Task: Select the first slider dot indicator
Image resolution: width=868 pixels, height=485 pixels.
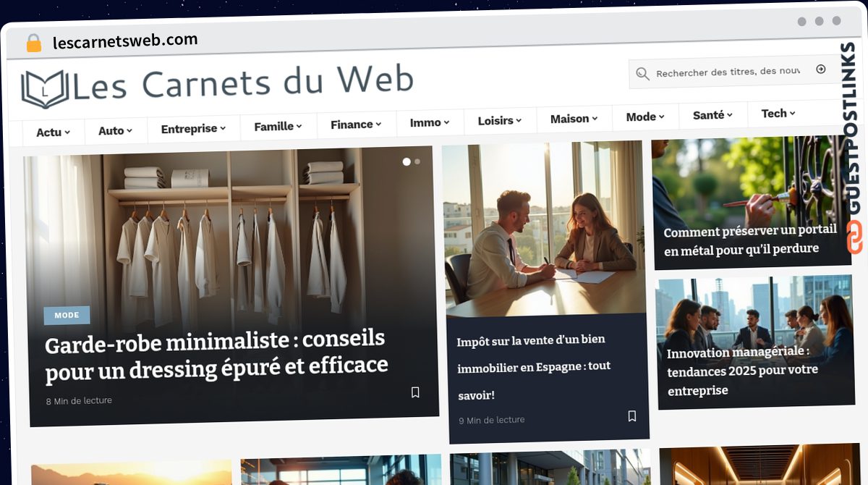Action: coord(407,161)
